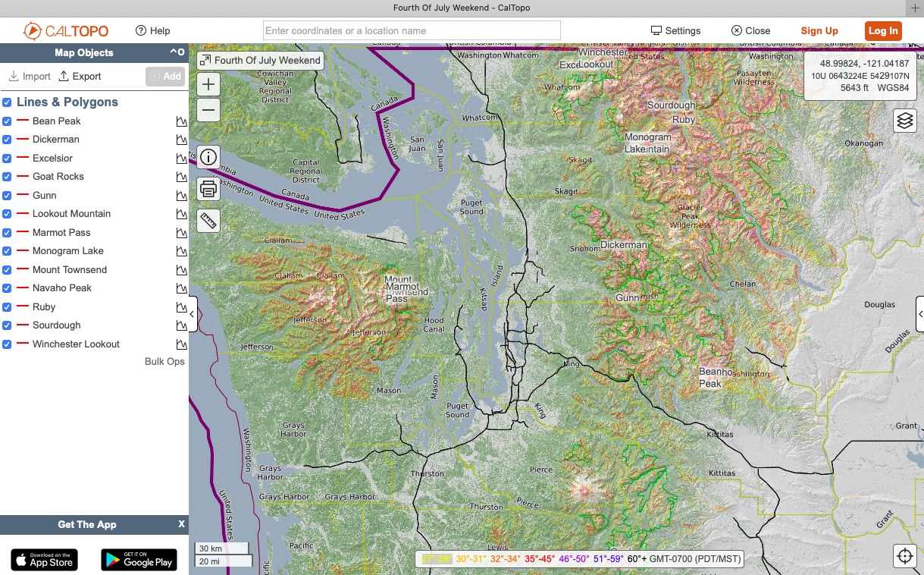Click the Log In button

coord(883,31)
